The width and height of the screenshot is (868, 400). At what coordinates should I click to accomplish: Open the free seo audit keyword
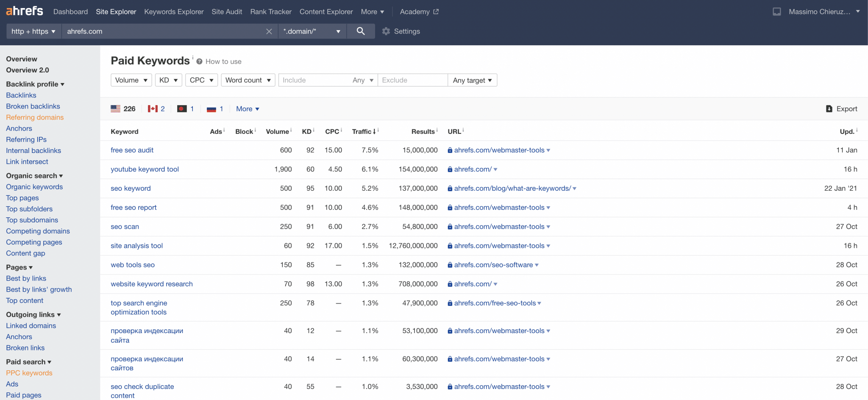[132, 150]
